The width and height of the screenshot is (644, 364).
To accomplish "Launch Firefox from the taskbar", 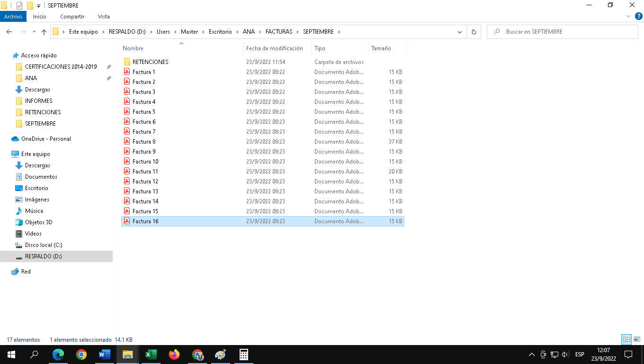I will 174,355.
